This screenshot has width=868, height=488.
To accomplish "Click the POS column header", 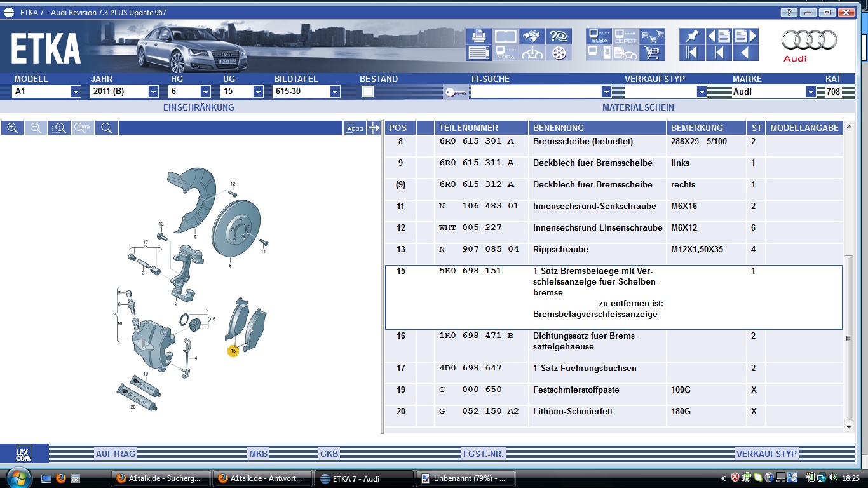I will point(400,128).
